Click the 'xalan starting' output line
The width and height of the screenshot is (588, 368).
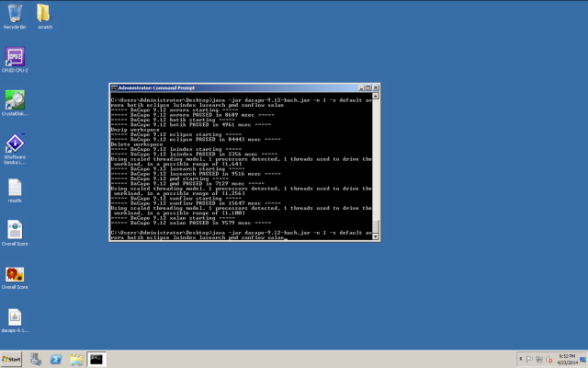(173, 218)
